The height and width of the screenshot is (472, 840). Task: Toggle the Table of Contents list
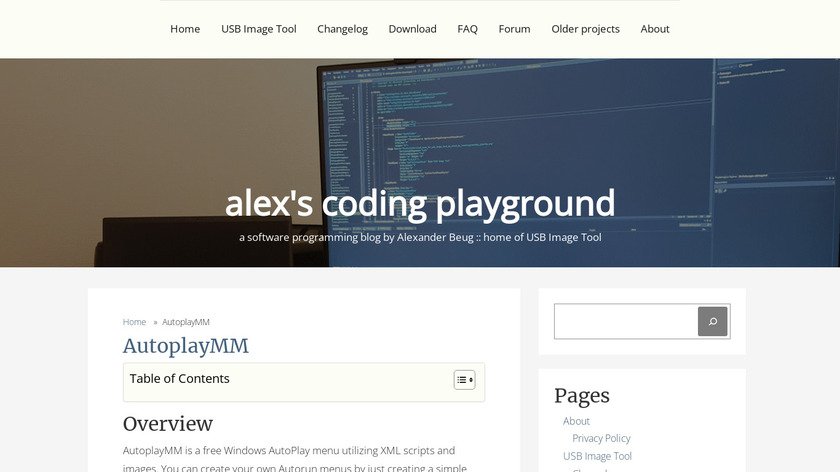pyautogui.click(x=464, y=380)
